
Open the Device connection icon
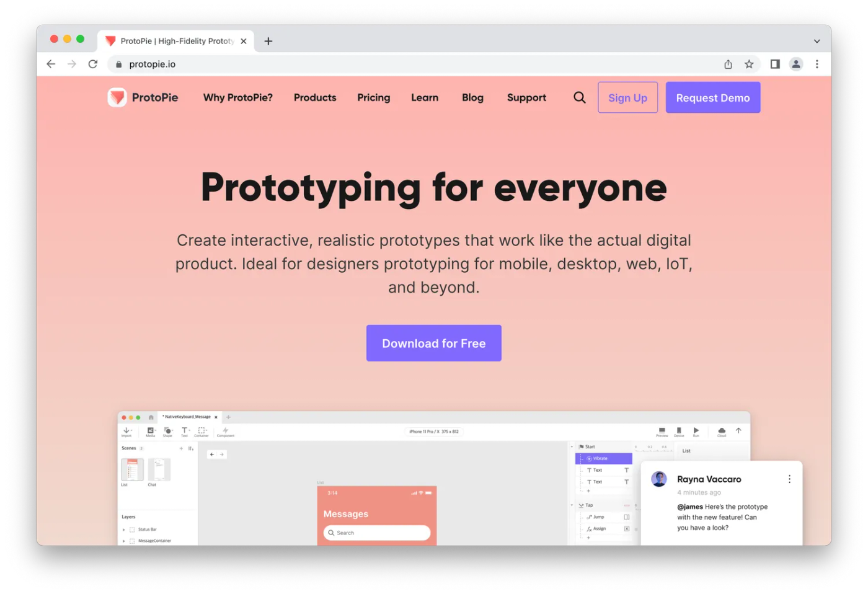(x=679, y=431)
